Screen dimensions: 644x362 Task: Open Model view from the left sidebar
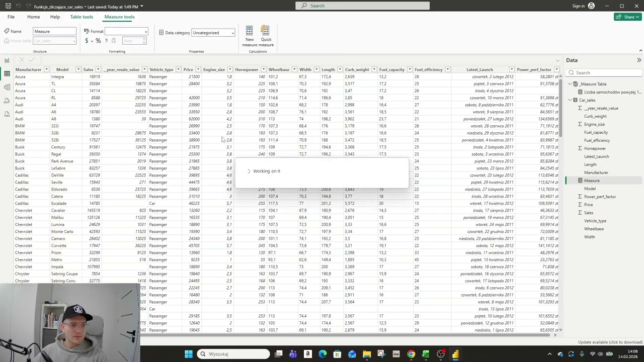tap(7, 87)
